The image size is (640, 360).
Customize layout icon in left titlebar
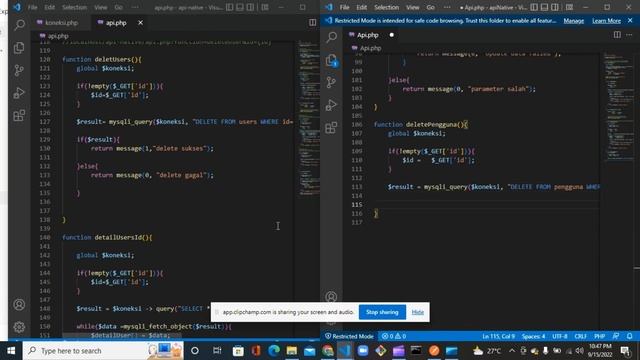pos(265,7)
